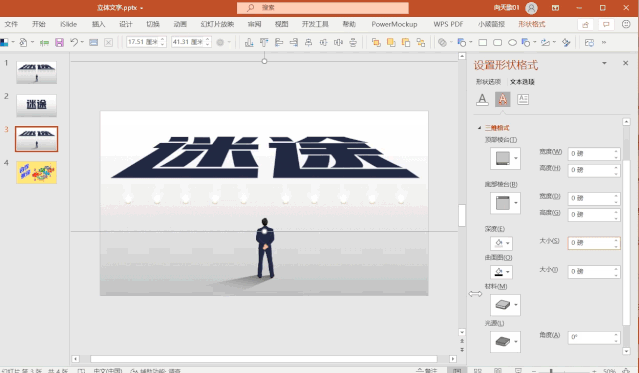Click the toolbar overflow chevron
Viewport: 639px width, 373px height.
604,42
